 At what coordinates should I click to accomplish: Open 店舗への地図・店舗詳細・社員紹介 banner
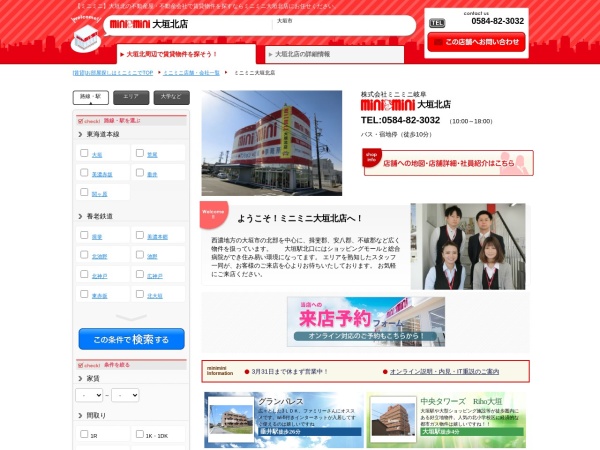(x=448, y=163)
